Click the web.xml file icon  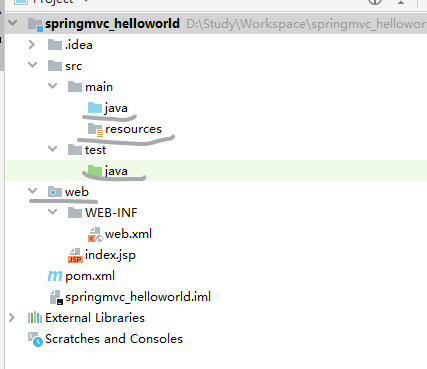click(x=95, y=234)
